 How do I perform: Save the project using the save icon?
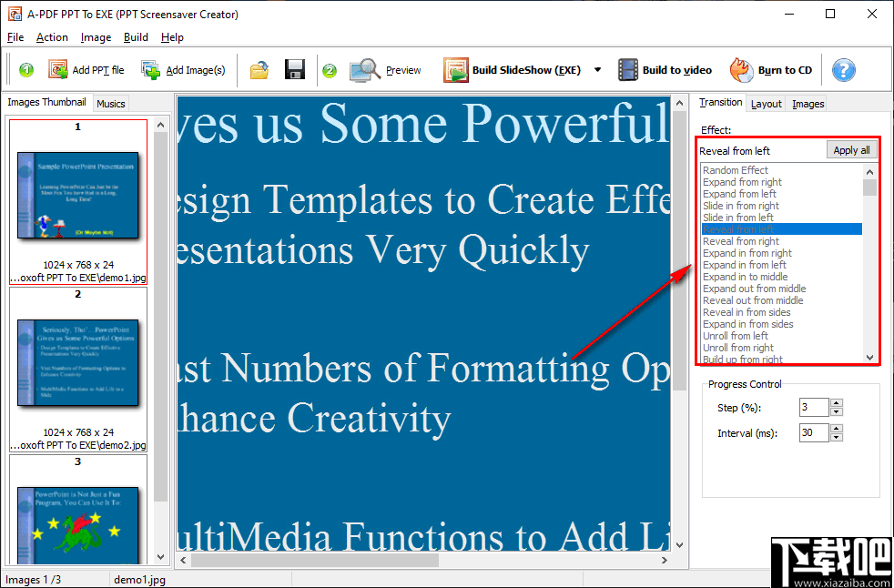[x=295, y=69]
